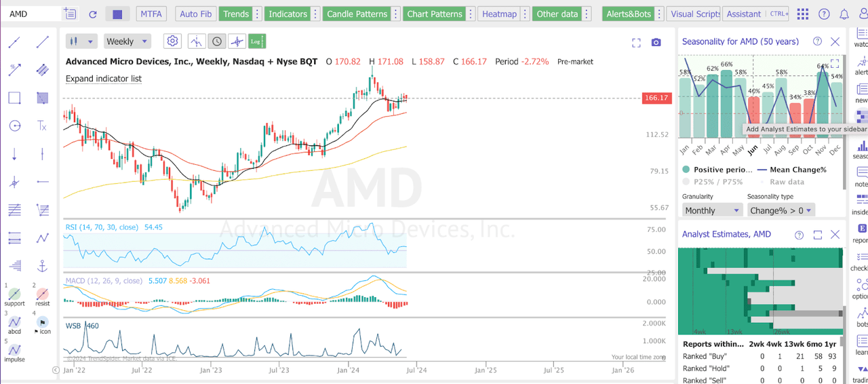This screenshot has width=868, height=384.
Task: Toggle the Other data button
Action: click(557, 14)
